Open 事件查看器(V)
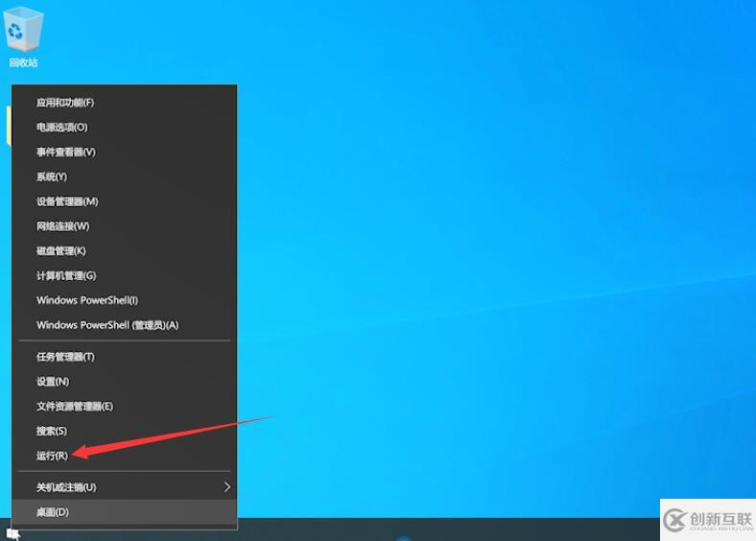The height and width of the screenshot is (541, 756). (125, 152)
